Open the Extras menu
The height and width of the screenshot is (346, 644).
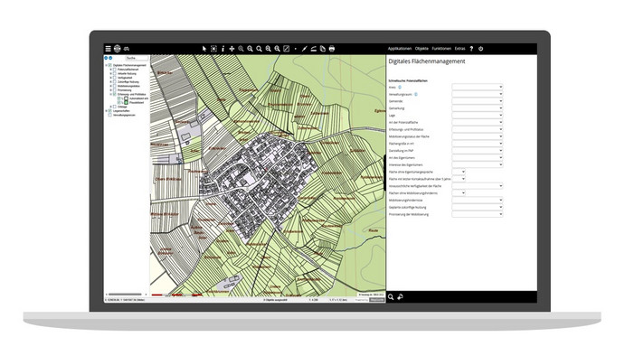[x=459, y=49]
